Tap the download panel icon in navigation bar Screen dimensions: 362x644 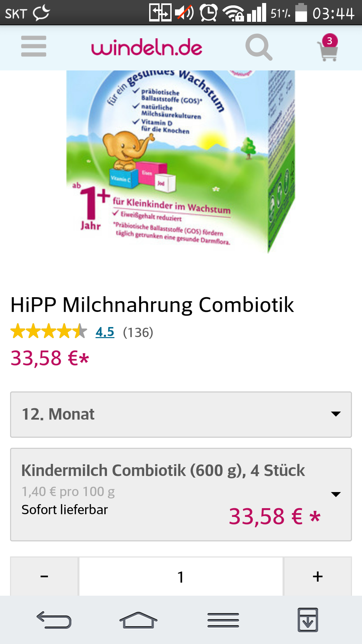308,620
